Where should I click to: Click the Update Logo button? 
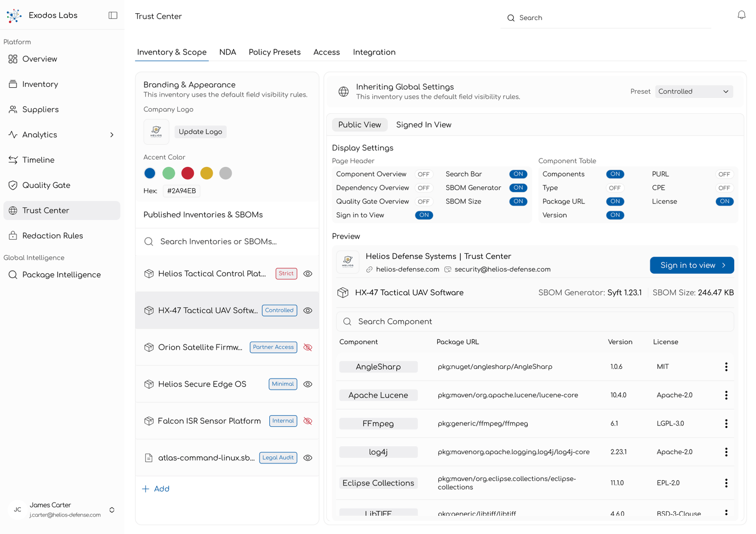pos(200,132)
